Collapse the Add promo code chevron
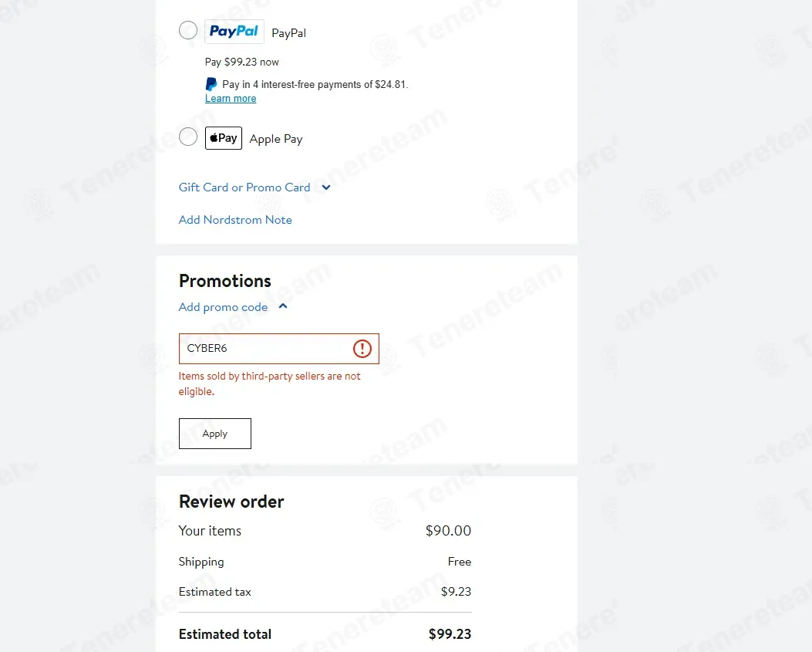 pos(283,306)
